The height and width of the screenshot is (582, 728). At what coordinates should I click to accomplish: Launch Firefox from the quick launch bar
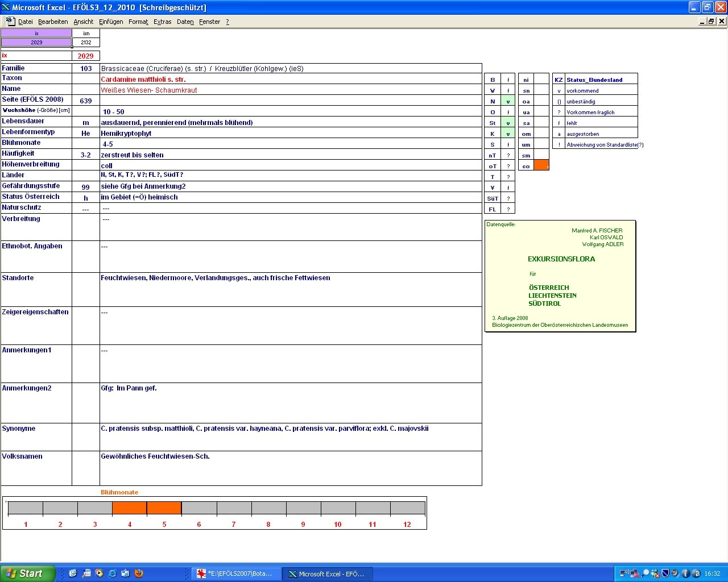139,573
